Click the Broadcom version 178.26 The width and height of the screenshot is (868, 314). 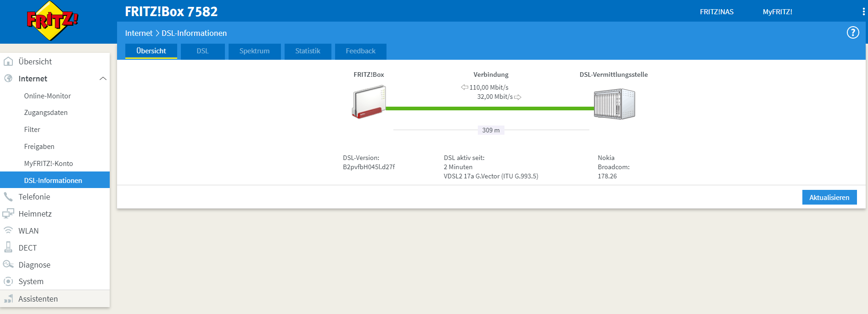coord(607,176)
